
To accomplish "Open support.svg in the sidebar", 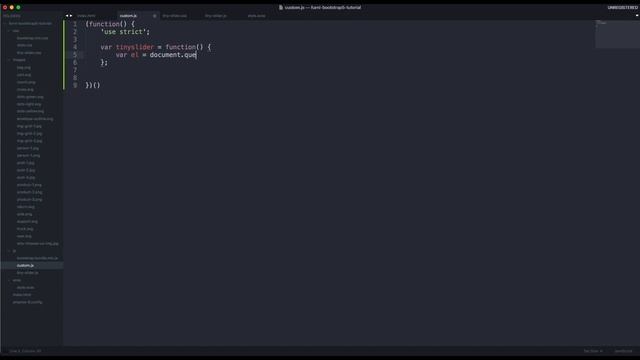I will coord(27,222).
